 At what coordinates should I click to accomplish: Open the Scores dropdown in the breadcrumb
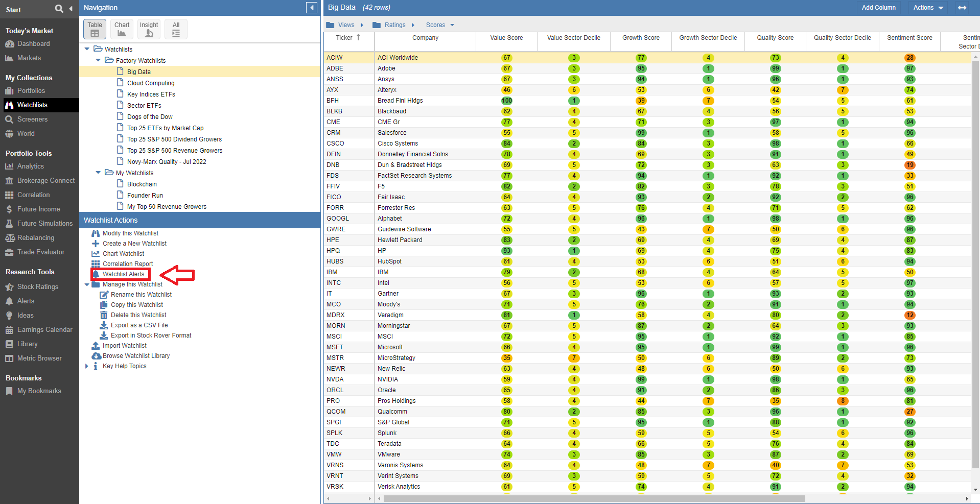coord(440,25)
